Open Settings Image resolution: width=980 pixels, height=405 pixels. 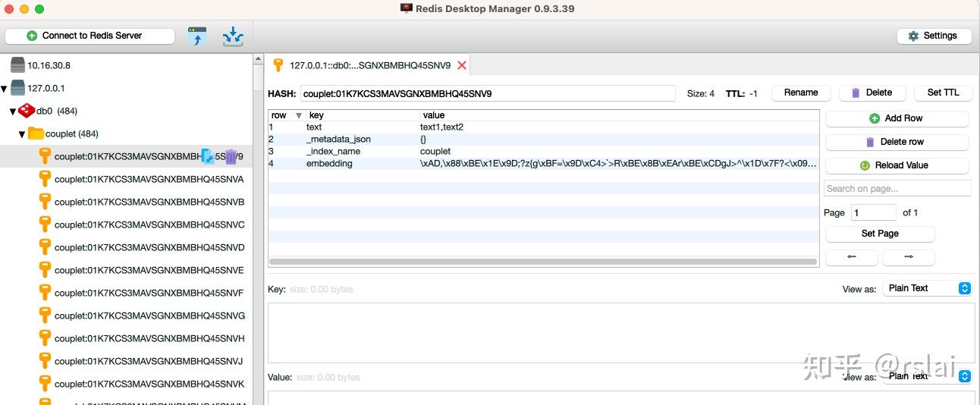point(932,36)
